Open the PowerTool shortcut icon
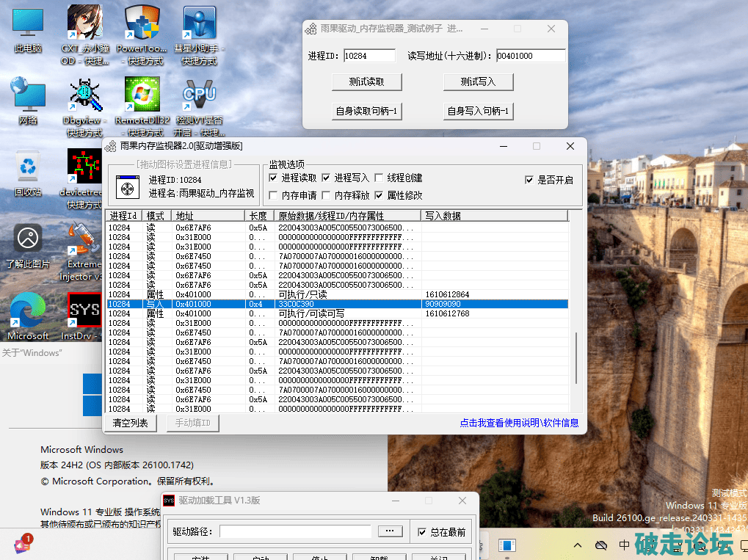The width and height of the screenshot is (748, 560). click(x=142, y=24)
